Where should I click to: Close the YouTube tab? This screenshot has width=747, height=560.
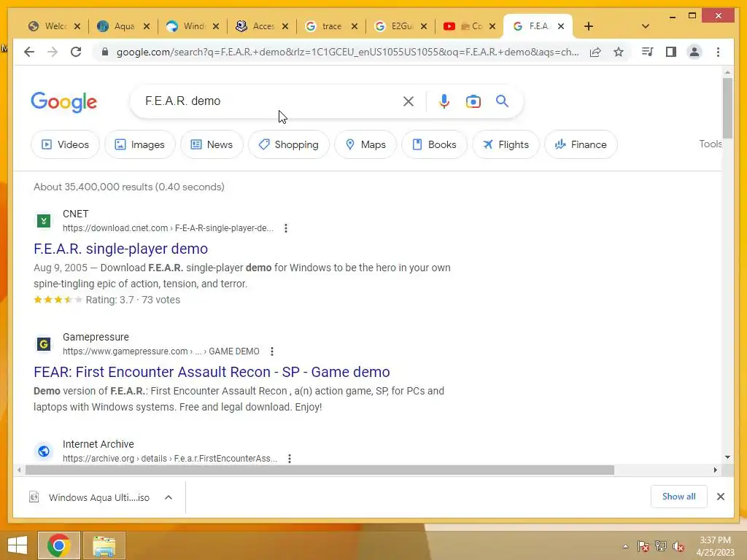click(x=492, y=26)
